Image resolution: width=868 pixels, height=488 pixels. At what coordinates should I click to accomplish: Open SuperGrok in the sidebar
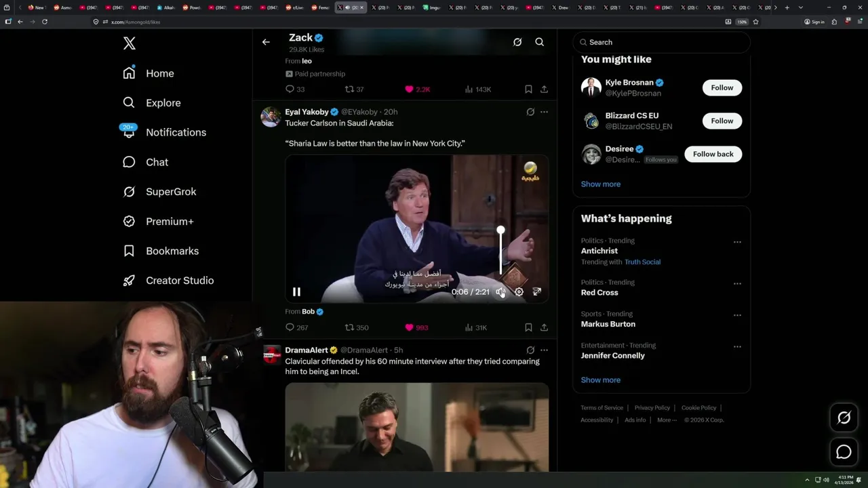tap(159, 192)
